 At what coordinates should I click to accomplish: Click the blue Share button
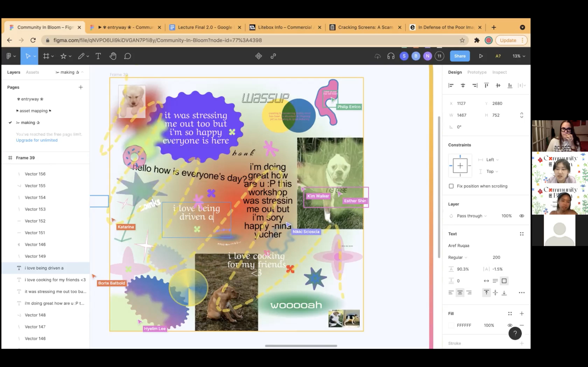pyautogui.click(x=460, y=56)
